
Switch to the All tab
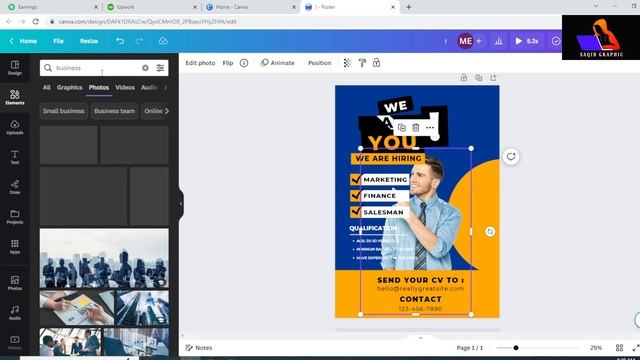[x=47, y=87]
